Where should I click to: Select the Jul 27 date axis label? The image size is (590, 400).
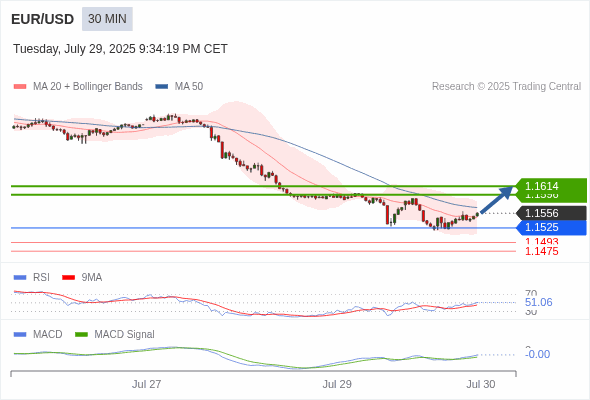point(146,384)
